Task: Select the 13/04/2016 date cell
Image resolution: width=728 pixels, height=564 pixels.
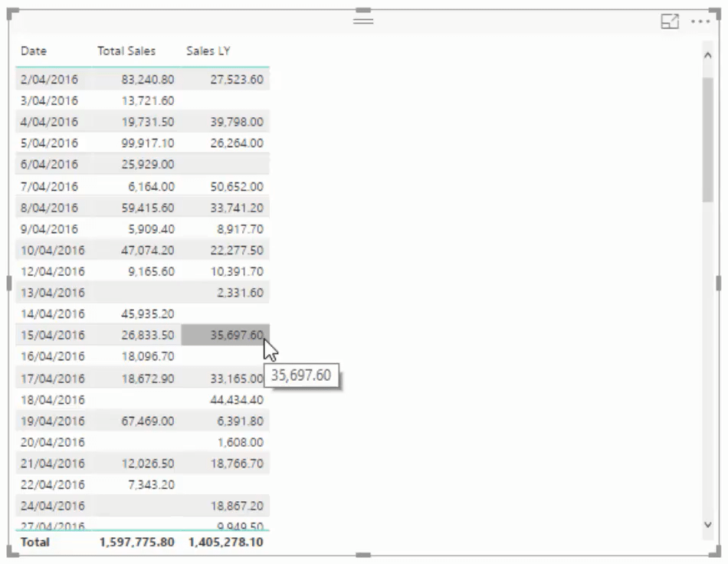Action: pyautogui.click(x=52, y=293)
